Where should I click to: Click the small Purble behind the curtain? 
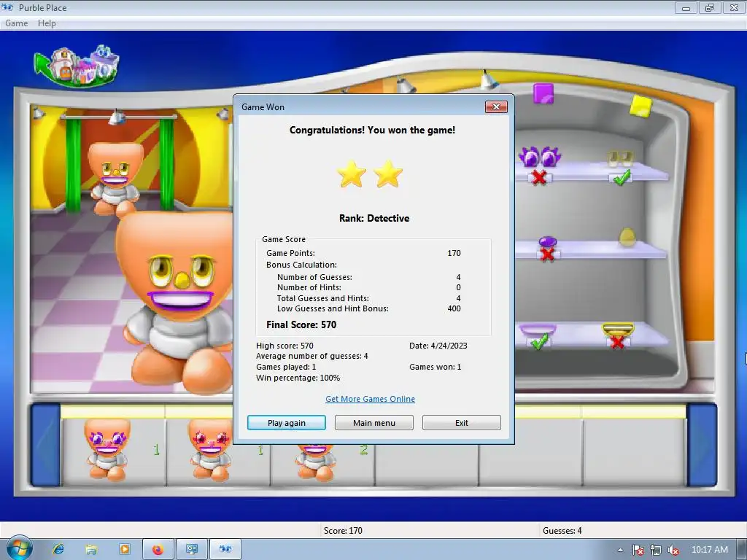point(115,179)
